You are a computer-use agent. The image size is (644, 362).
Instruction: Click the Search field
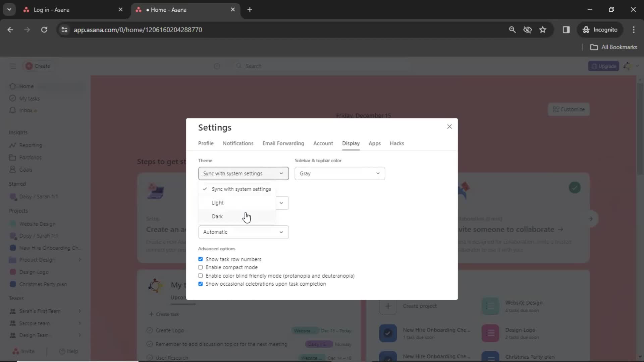click(x=322, y=66)
